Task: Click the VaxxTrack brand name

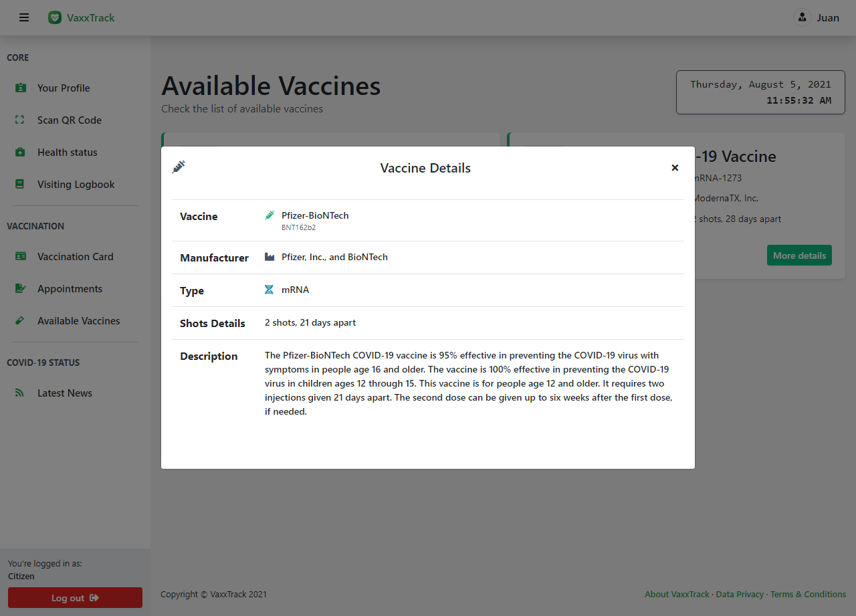Action: [91, 17]
